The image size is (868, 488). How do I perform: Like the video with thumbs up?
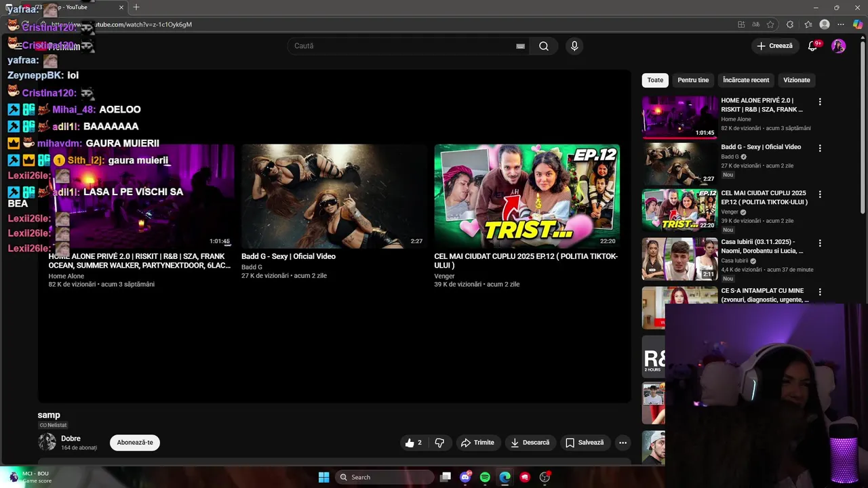pyautogui.click(x=413, y=443)
